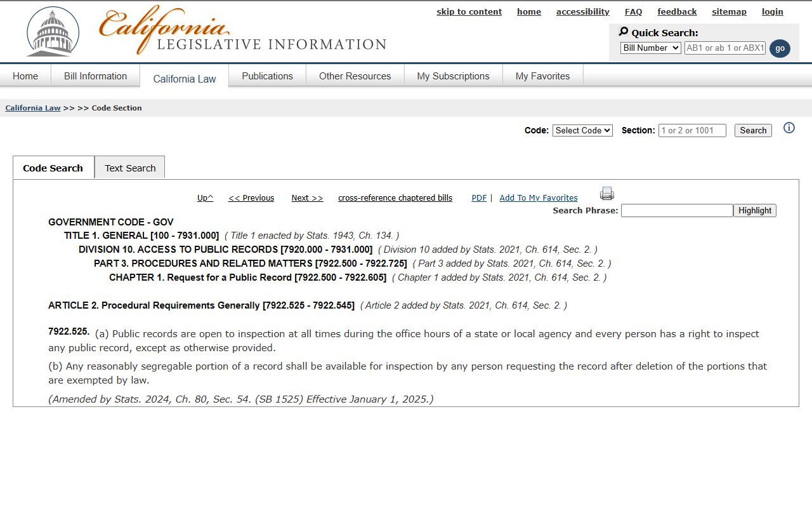Click the login link
This screenshot has height=508, width=812.
click(x=773, y=11)
